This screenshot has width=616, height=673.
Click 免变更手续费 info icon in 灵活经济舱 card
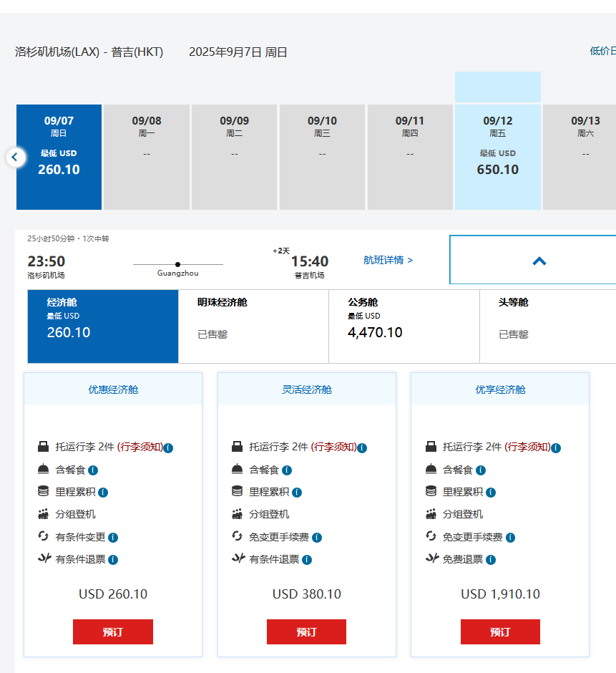pyautogui.click(x=317, y=538)
